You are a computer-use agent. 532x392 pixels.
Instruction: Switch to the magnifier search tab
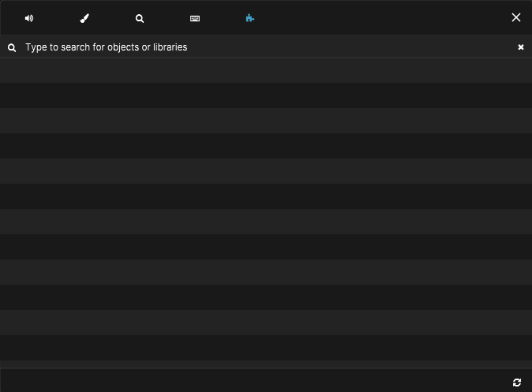pos(140,18)
